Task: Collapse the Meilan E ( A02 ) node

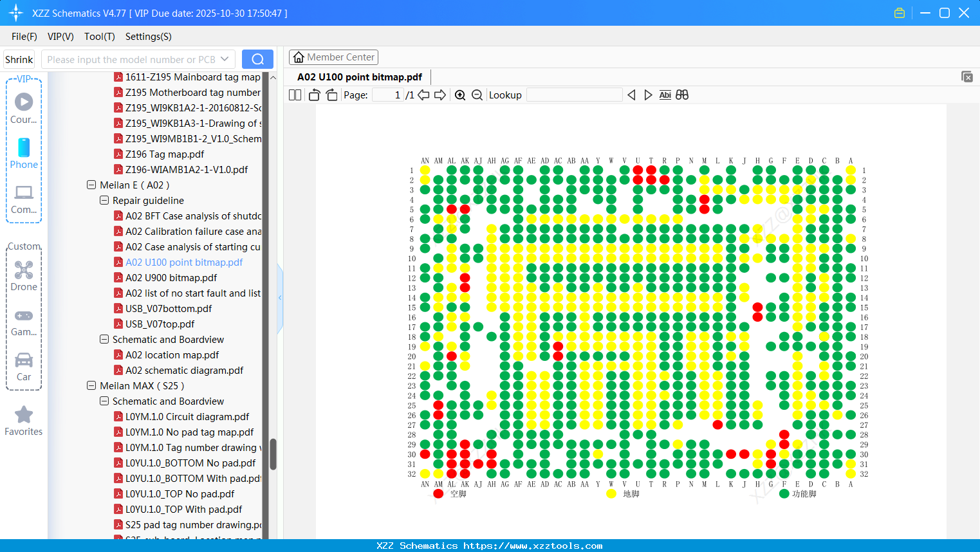Action: click(x=91, y=185)
